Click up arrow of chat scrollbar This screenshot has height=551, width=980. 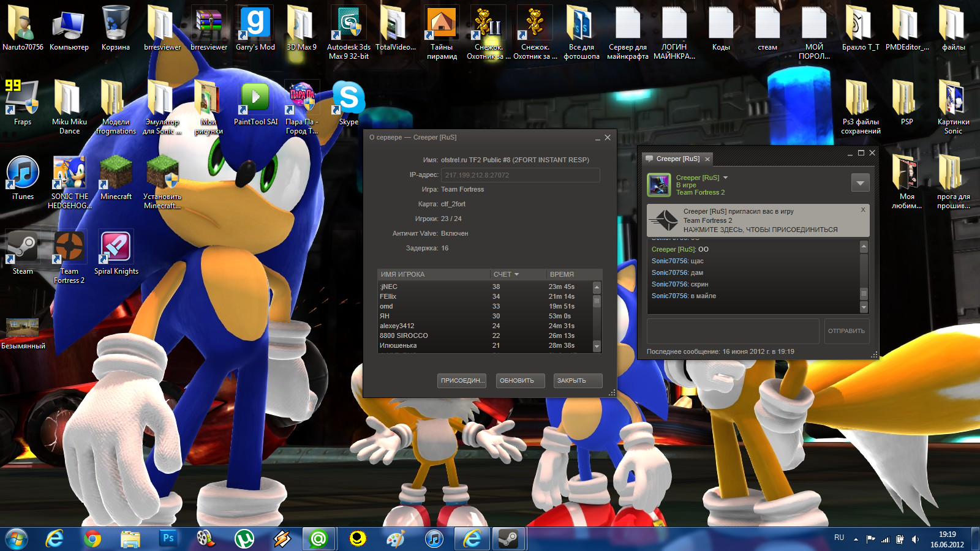click(x=864, y=247)
